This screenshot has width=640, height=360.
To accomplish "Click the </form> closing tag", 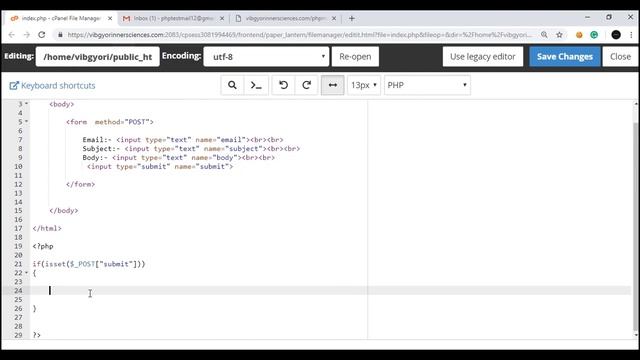I will tap(80, 184).
